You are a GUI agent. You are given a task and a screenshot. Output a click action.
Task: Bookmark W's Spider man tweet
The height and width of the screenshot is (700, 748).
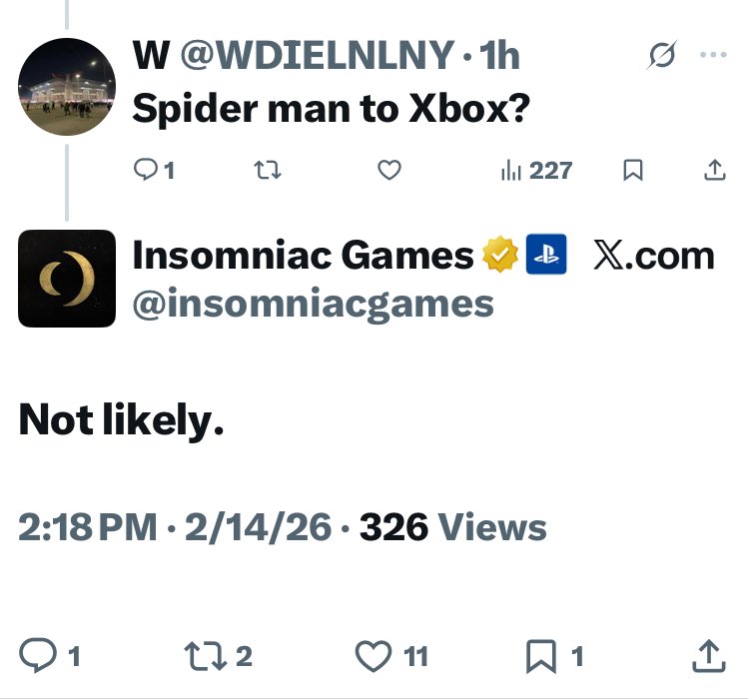tap(631, 171)
